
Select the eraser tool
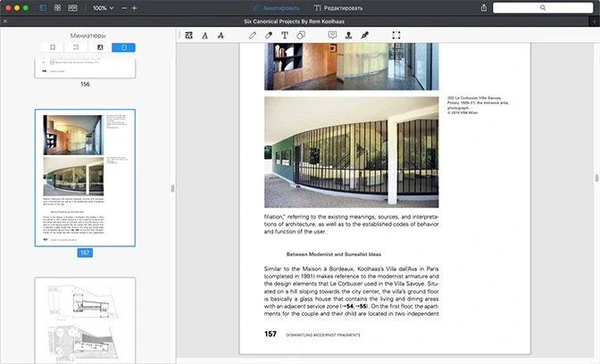269,36
